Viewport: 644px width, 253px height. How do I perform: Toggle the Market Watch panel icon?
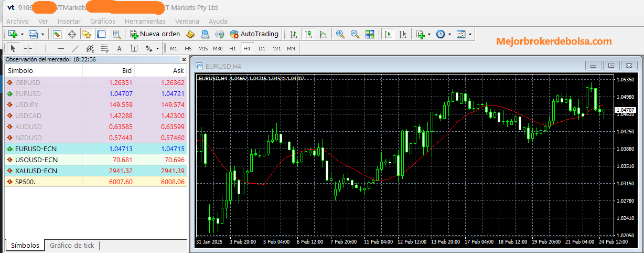[x=57, y=34]
